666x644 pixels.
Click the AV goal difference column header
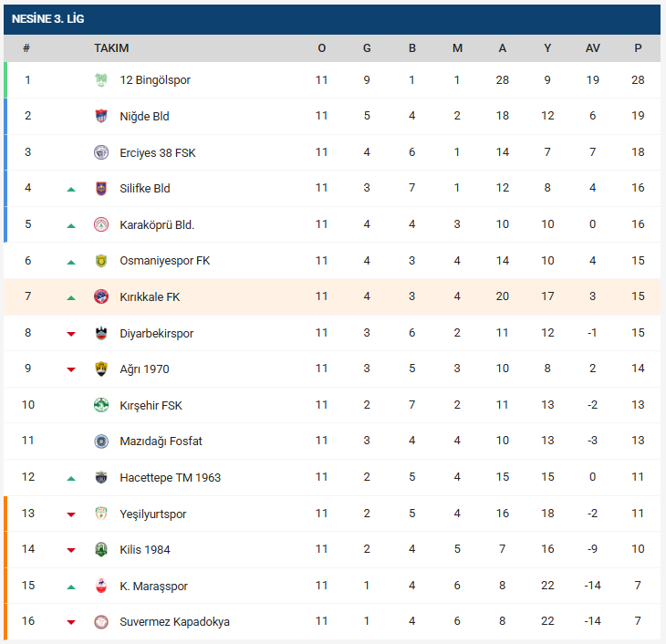pos(593,48)
